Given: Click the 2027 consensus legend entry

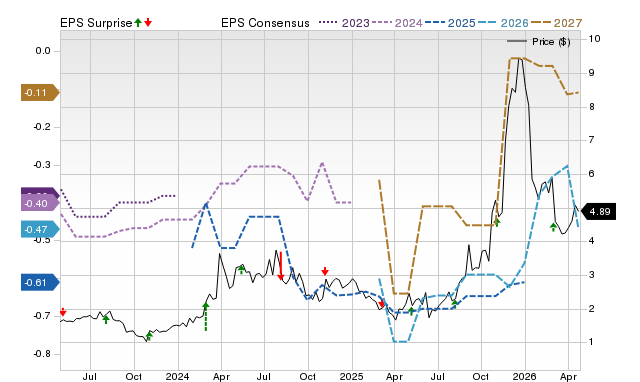Looking at the screenshot, I should click(556, 23).
